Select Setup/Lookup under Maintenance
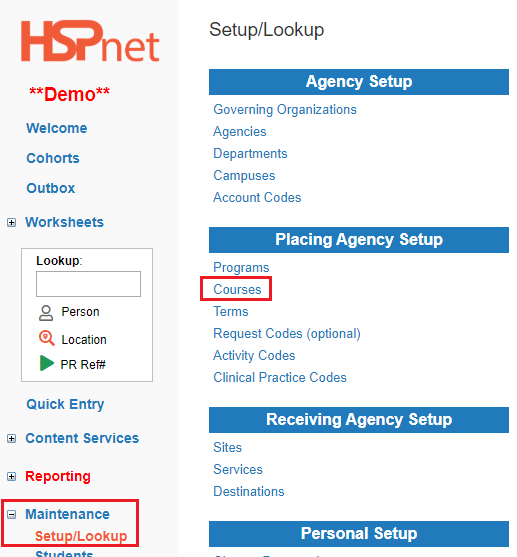The width and height of the screenshot is (517, 557). (x=81, y=536)
